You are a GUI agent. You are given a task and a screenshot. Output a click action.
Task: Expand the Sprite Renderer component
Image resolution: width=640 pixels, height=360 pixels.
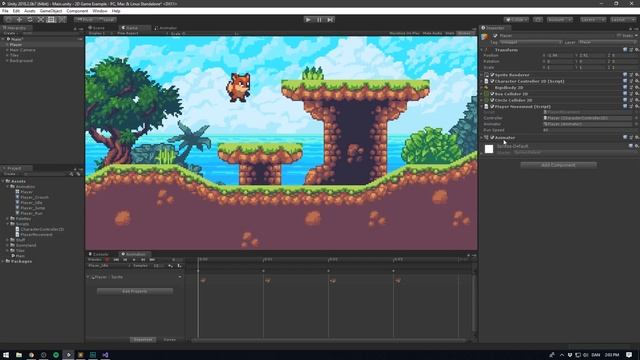point(482,75)
